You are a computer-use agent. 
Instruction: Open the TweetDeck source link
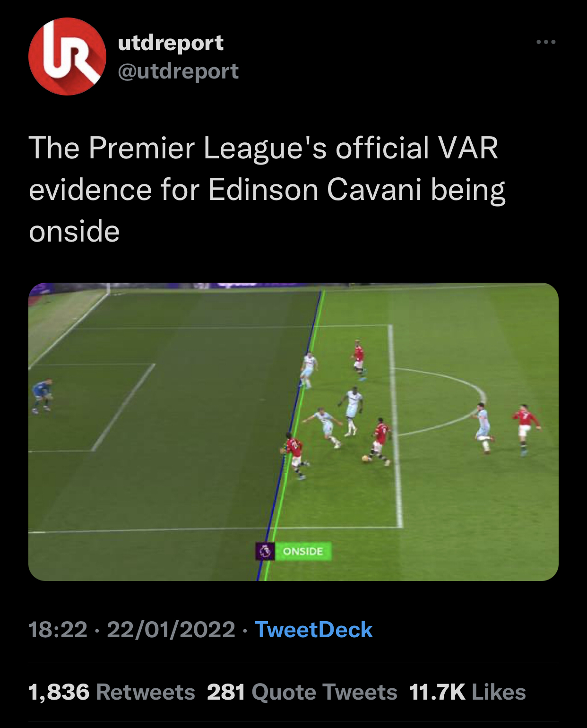314,630
